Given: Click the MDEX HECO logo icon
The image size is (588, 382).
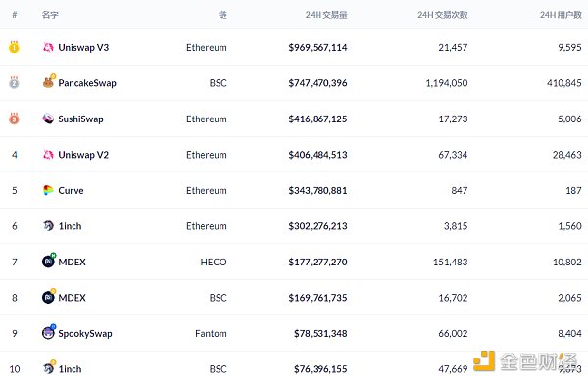Looking at the screenshot, I should 49,261.
